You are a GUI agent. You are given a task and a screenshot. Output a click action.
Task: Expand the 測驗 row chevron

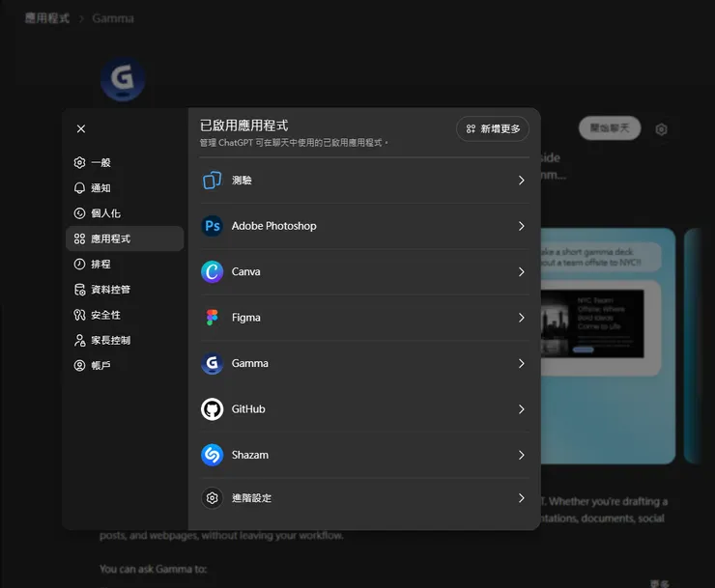coord(521,180)
